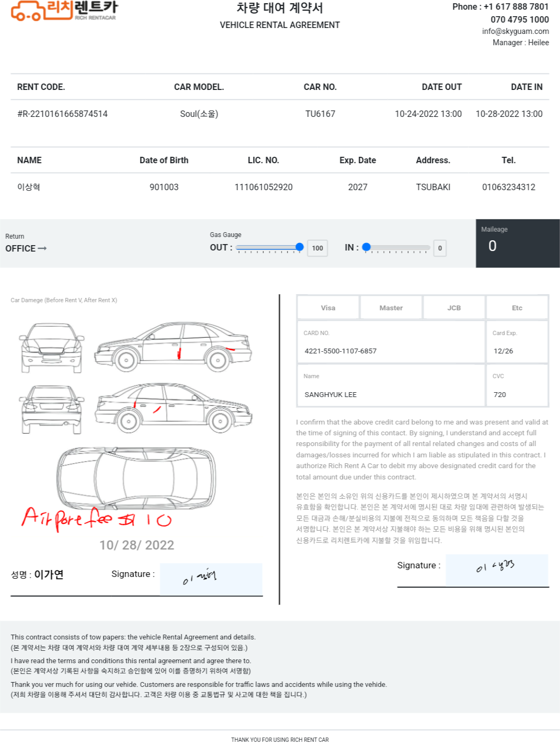
Task: Click the credit card signature box
Action: [496, 570]
